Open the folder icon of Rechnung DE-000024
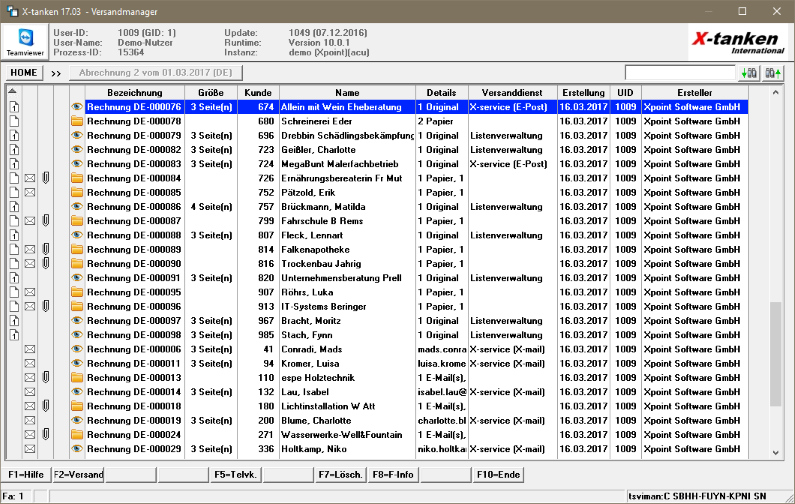Viewport: 795px width, 504px height. (77, 435)
